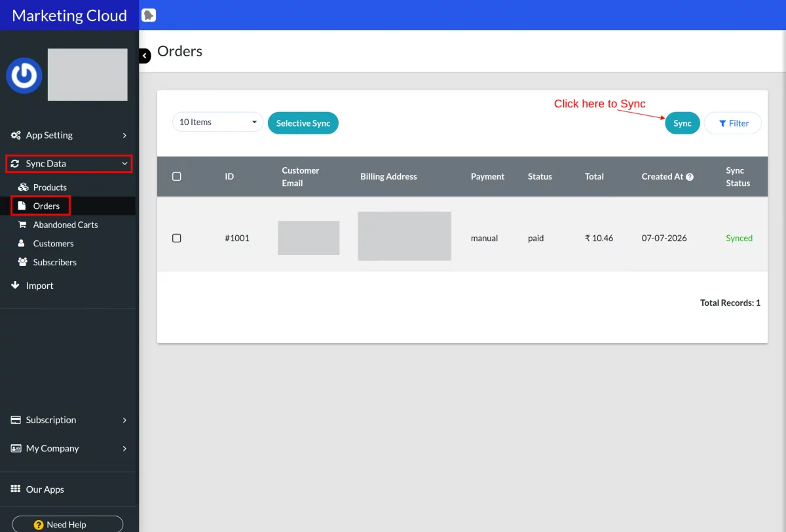Click the Sync button

683,123
